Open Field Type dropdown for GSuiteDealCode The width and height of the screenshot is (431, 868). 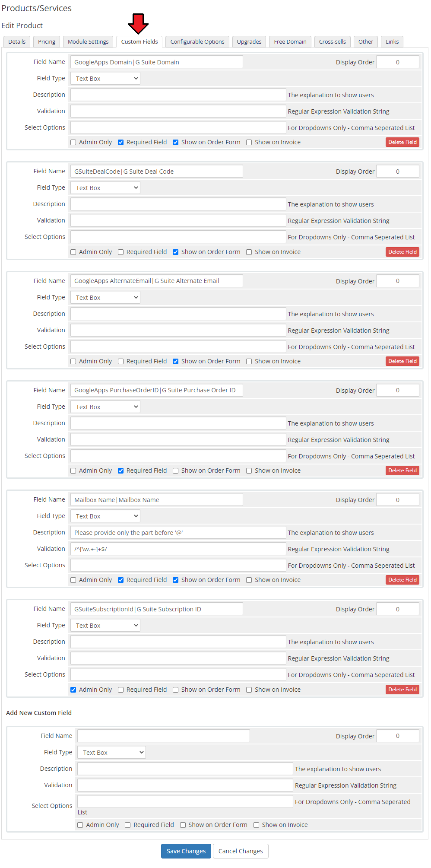click(105, 188)
